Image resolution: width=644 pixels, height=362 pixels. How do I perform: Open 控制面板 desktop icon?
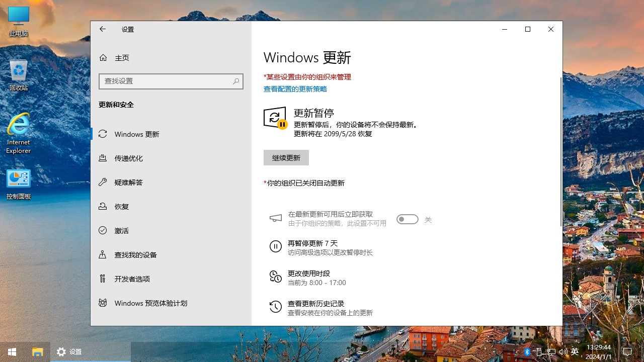coord(19,185)
